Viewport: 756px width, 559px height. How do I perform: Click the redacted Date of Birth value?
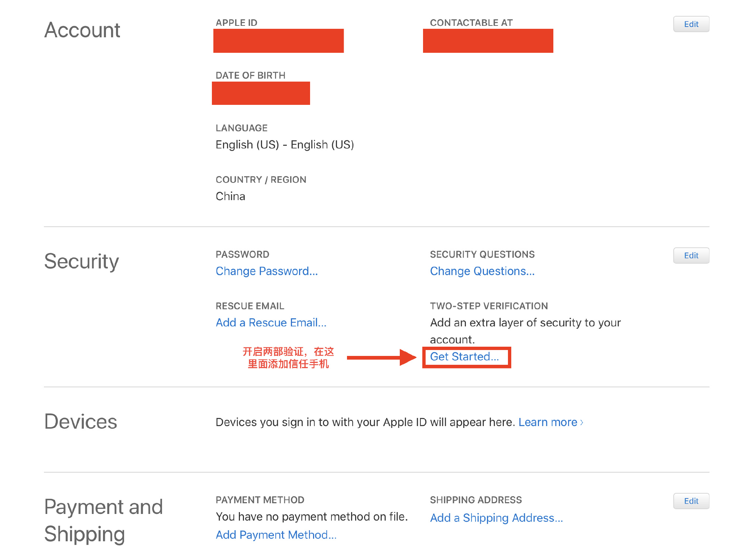click(261, 93)
